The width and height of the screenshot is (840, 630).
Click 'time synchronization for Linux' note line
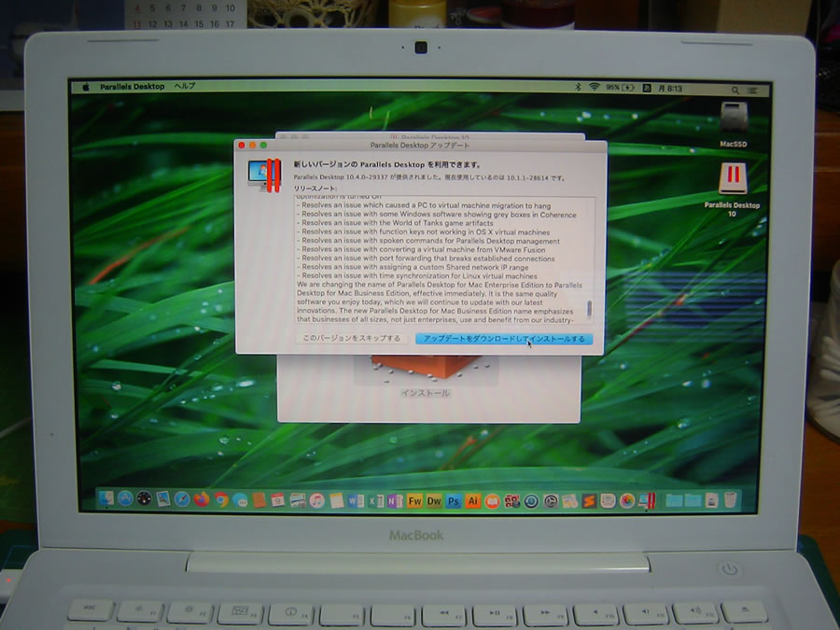tap(417, 276)
